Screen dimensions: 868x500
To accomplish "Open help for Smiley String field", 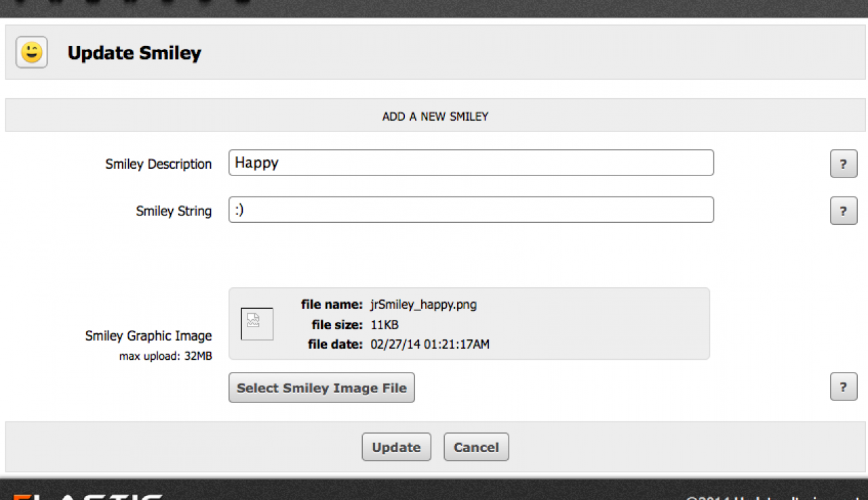I will [x=844, y=211].
